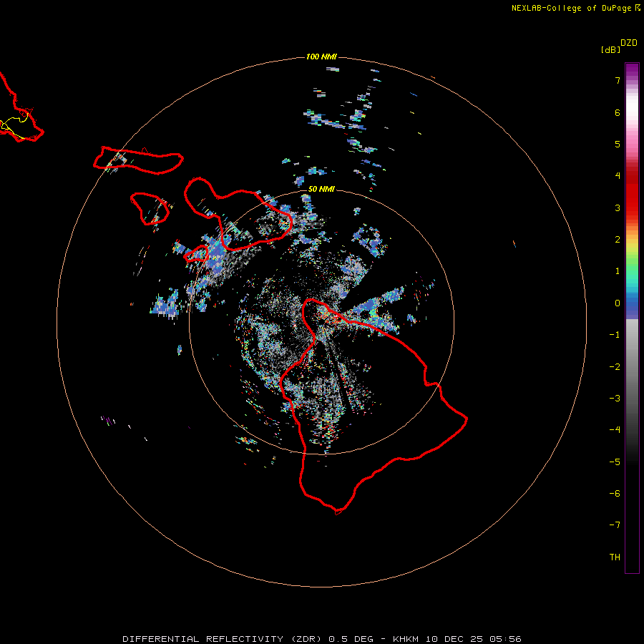Click the -3 value on color scale

pyautogui.click(x=615, y=399)
